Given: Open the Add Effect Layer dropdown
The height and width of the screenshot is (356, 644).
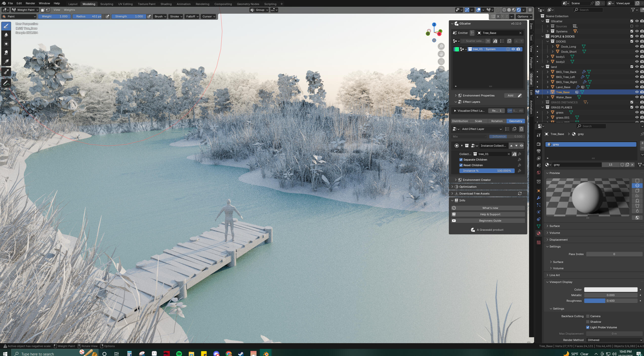Looking at the screenshot, I should (x=481, y=129).
